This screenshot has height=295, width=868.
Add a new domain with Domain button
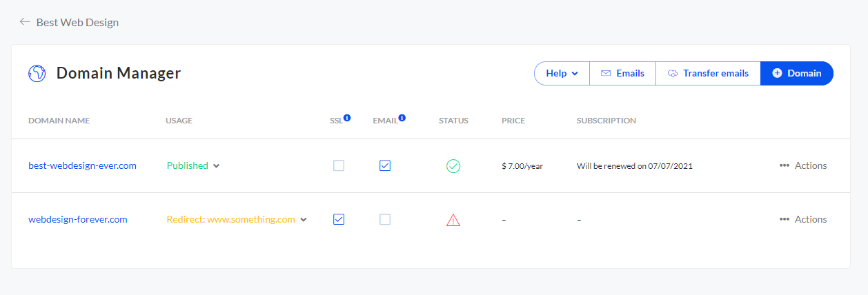point(796,74)
